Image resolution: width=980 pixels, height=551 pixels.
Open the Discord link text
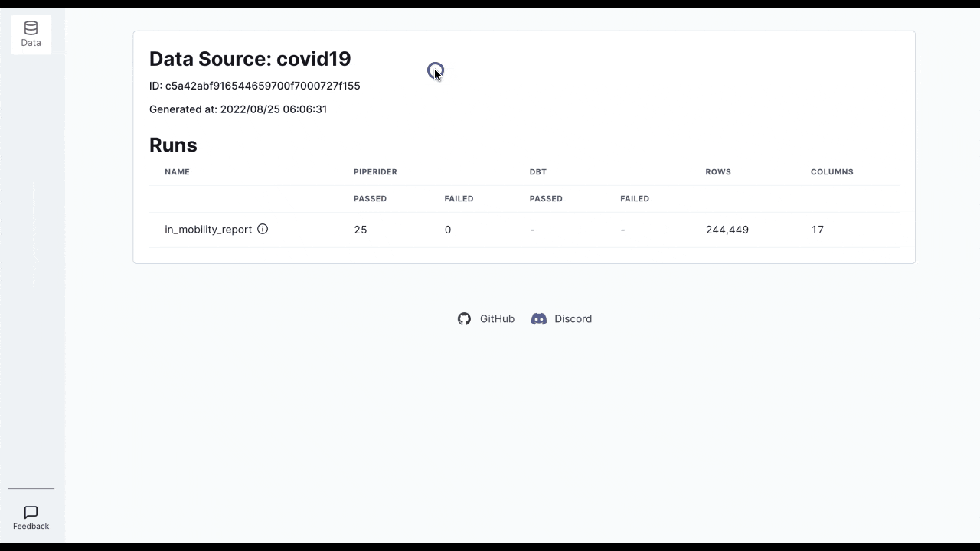573,318
